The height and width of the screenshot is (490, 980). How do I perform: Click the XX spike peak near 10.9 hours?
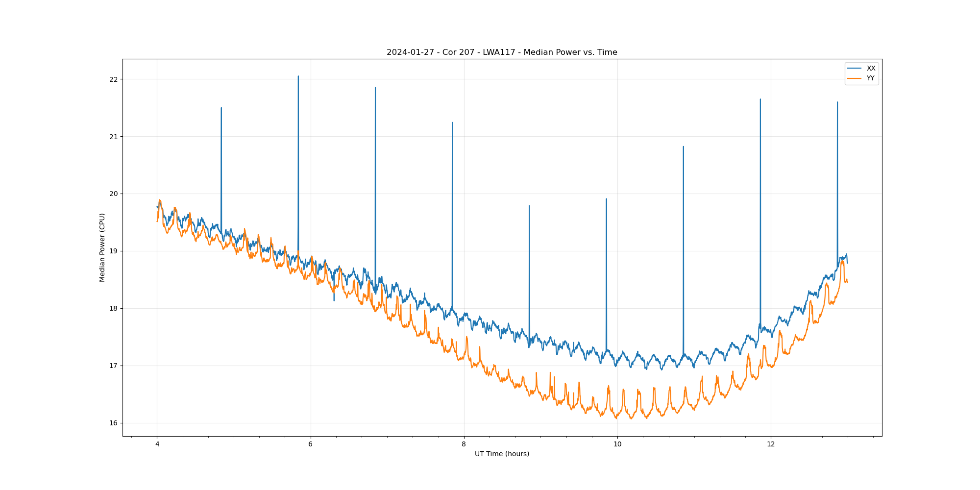[684, 147]
